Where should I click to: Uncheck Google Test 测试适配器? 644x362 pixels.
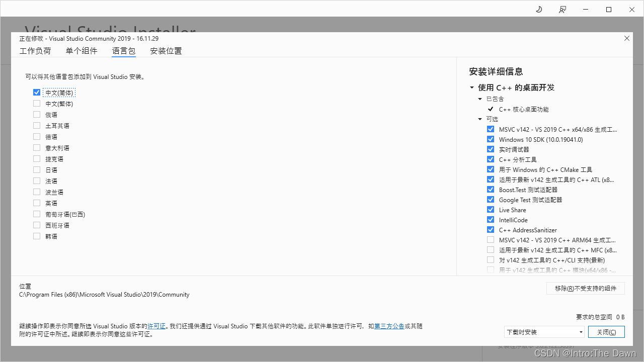(491, 200)
